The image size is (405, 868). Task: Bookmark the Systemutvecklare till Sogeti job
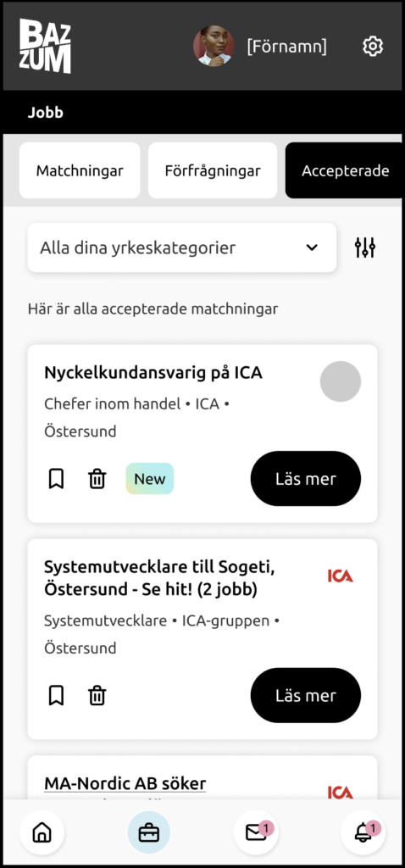pos(56,695)
